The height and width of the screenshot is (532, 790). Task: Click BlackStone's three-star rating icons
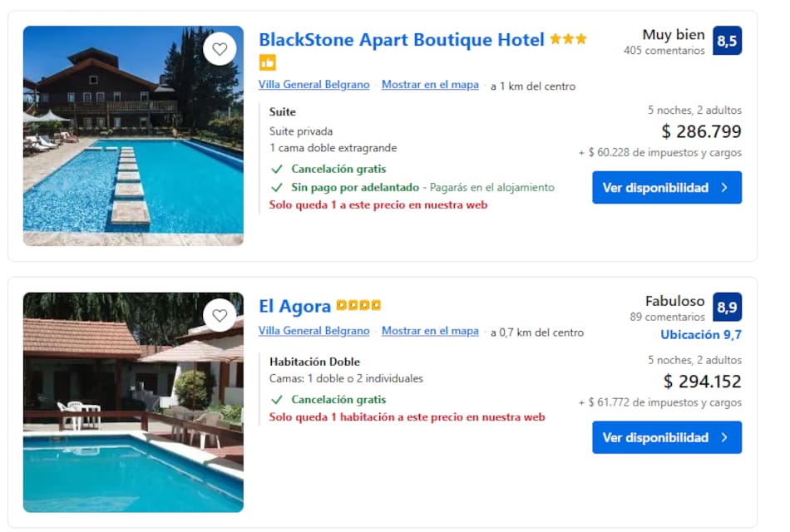coord(568,39)
